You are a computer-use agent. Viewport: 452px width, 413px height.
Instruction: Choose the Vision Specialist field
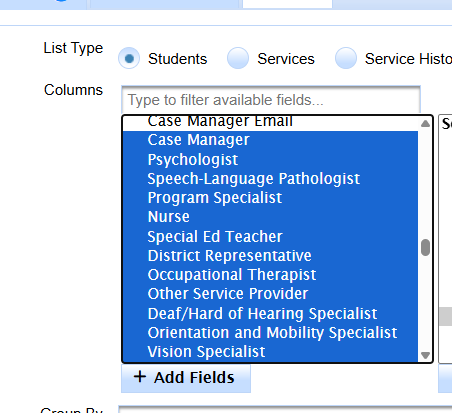(x=270, y=352)
